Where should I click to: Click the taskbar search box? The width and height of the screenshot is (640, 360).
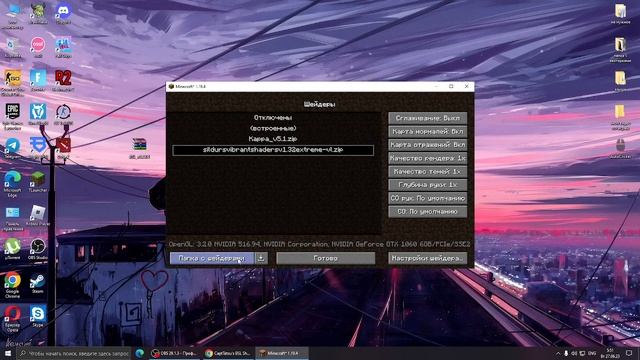73,353
